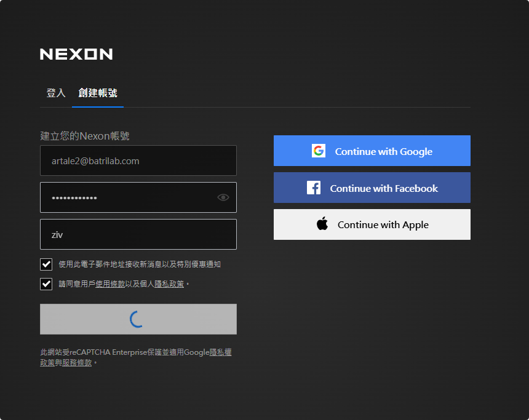
Task: Open the 隱私政策 privacy policy link
Action: [169, 284]
